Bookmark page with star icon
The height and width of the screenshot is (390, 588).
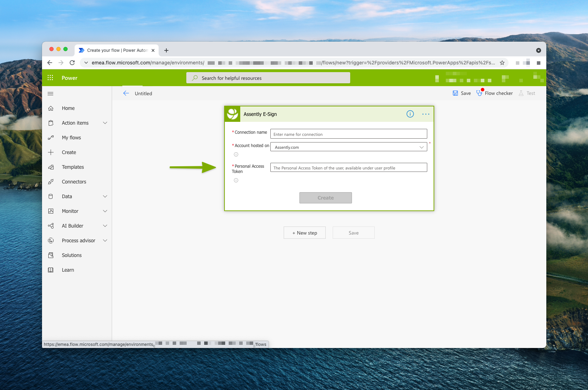tap(502, 63)
